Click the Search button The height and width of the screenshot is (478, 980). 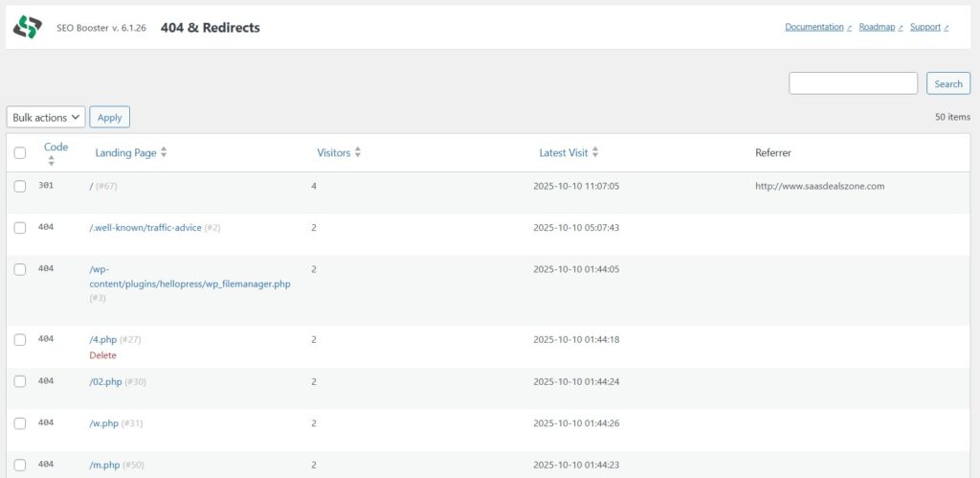(948, 83)
